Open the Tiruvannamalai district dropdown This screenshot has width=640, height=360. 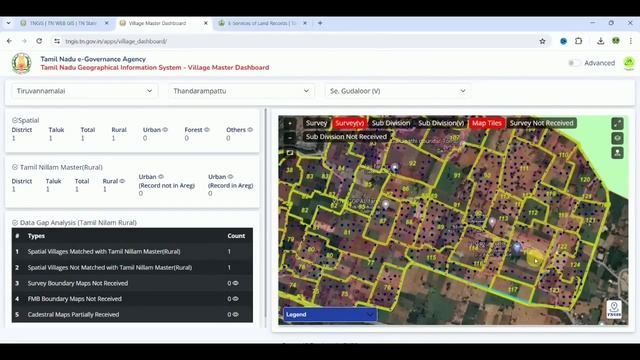pos(84,91)
